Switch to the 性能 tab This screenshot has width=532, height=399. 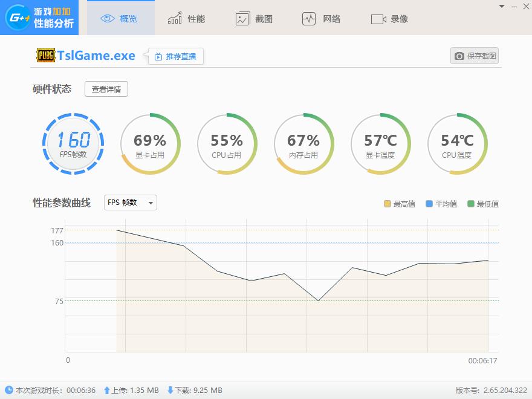coord(186,18)
